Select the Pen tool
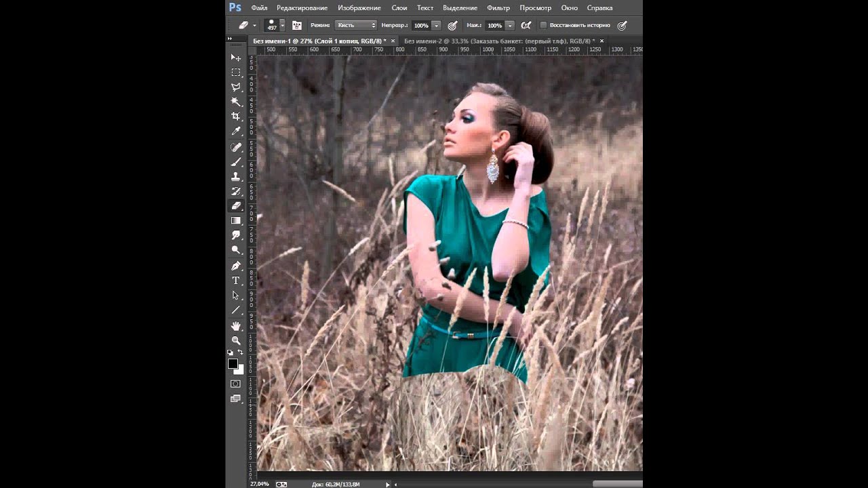 click(x=236, y=266)
